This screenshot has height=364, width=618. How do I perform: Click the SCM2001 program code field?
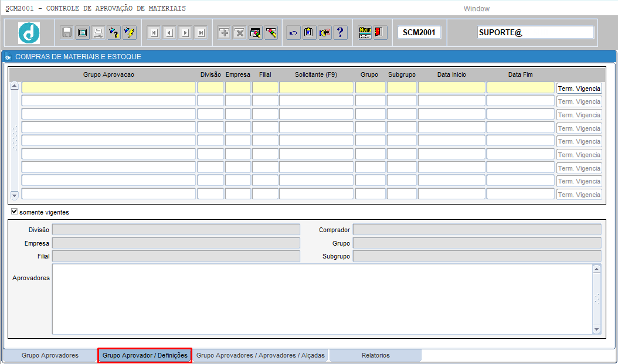pyautogui.click(x=419, y=33)
